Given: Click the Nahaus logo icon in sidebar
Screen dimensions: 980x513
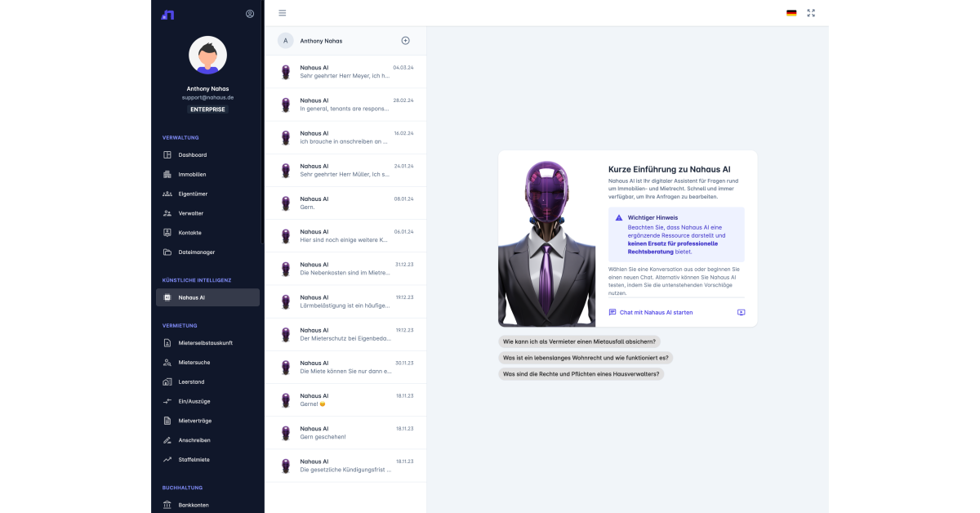Looking at the screenshot, I should (168, 14).
